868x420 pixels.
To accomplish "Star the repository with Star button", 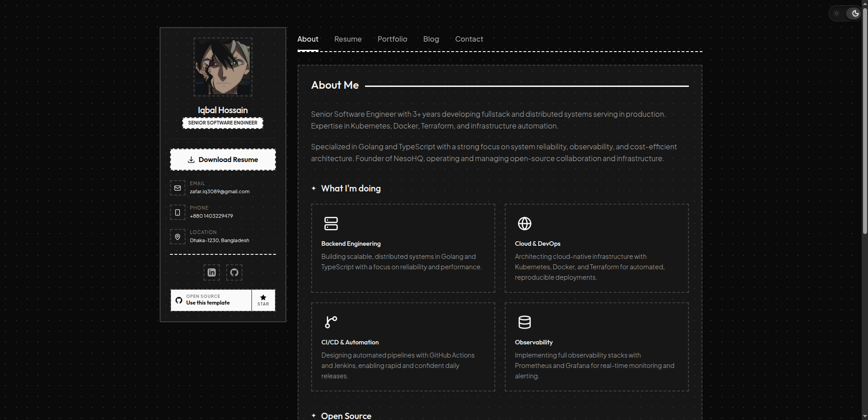I will point(263,300).
